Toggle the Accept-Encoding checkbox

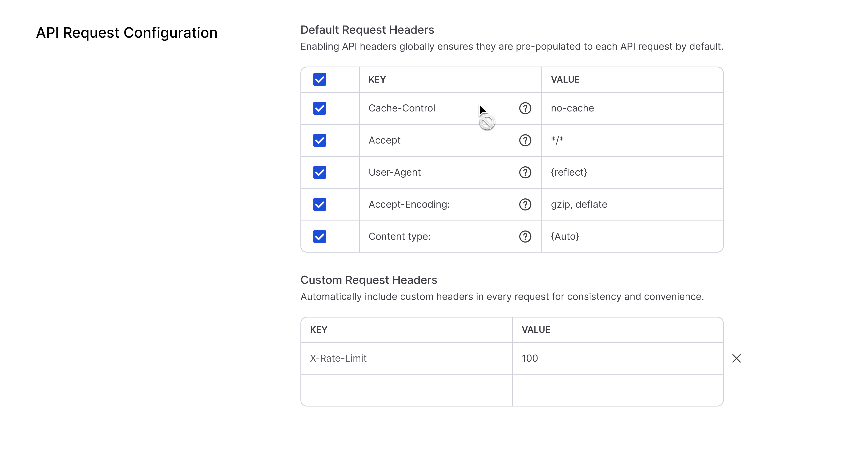coord(319,204)
